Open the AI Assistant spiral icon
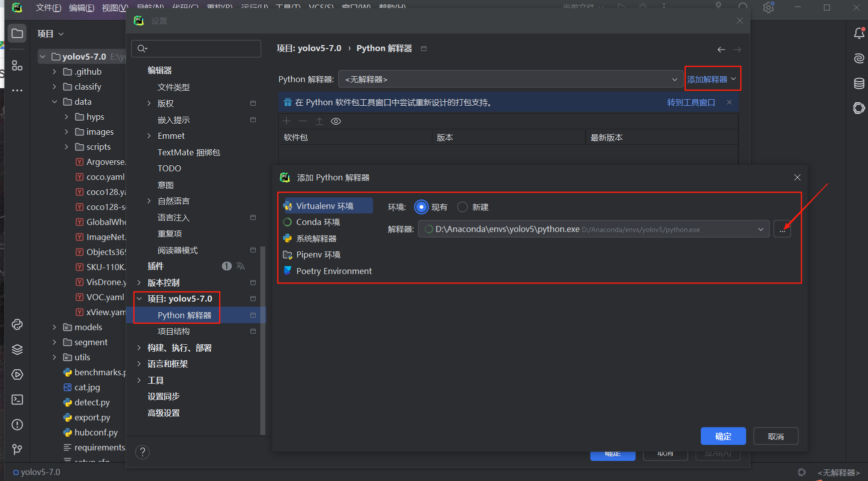Viewport: 868px width, 481px height. coord(859,59)
